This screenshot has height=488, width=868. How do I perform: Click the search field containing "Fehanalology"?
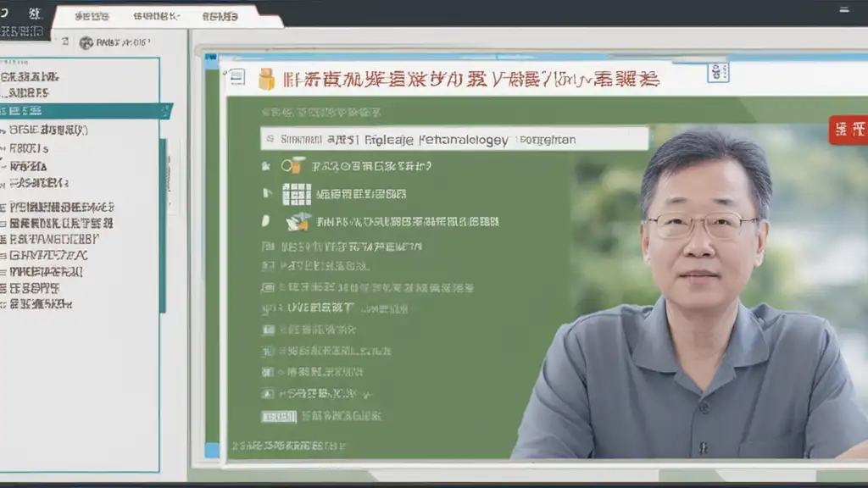[x=454, y=139]
